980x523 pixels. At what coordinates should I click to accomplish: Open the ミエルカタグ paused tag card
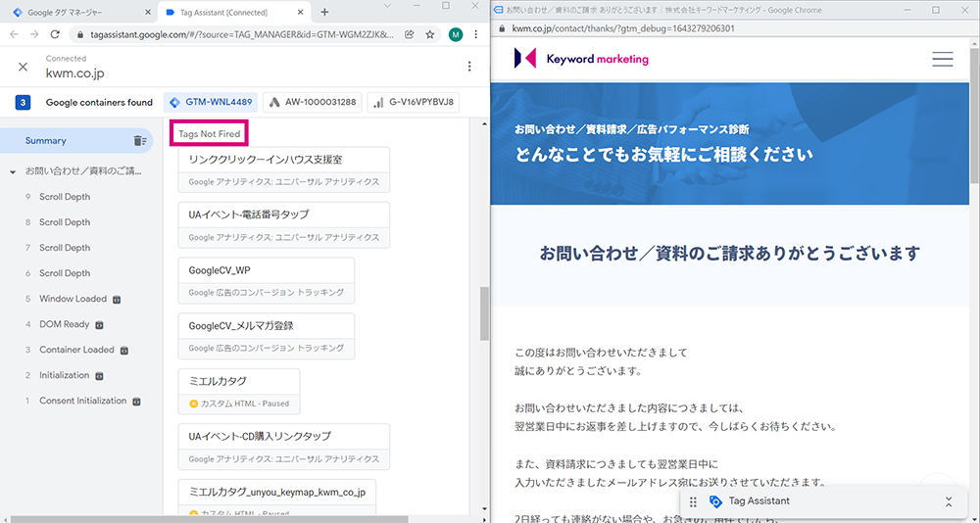tap(239, 391)
